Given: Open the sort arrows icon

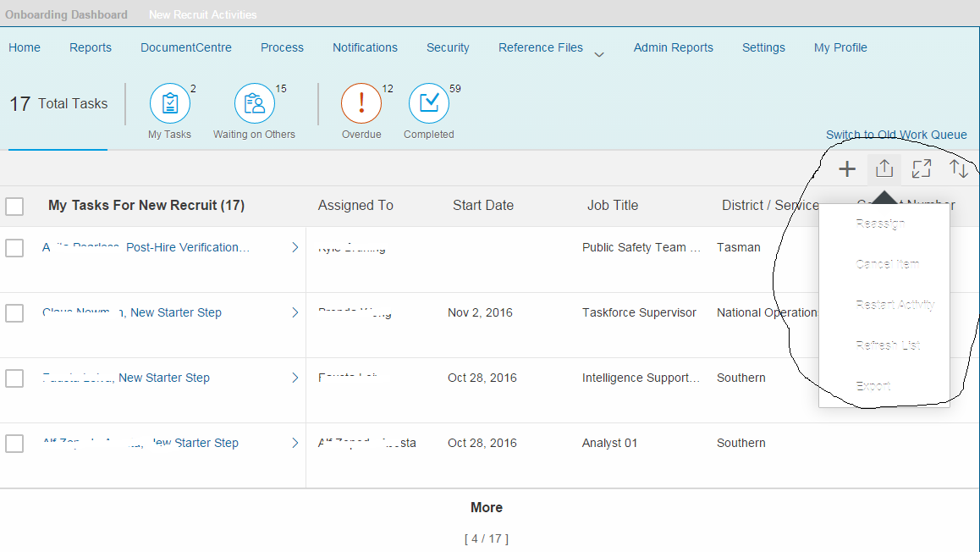Looking at the screenshot, I should tap(959, 168).
